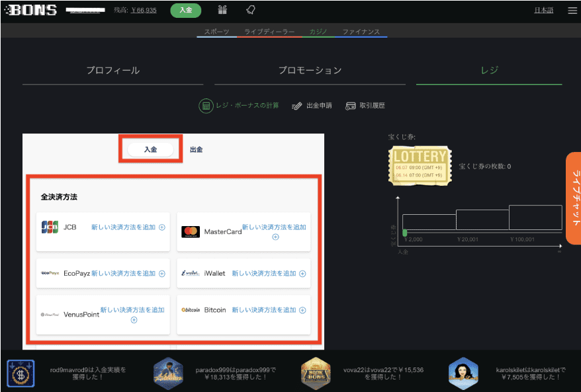Select the 入金 toggle in the cashier panel
This screenshot has height=392, width=581.
(150, 149)
